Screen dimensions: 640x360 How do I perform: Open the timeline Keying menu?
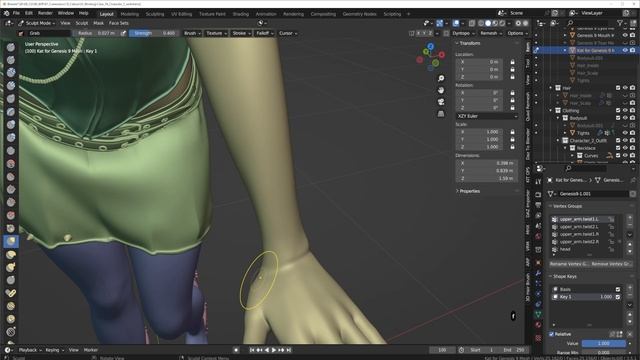tap(54, 350)
